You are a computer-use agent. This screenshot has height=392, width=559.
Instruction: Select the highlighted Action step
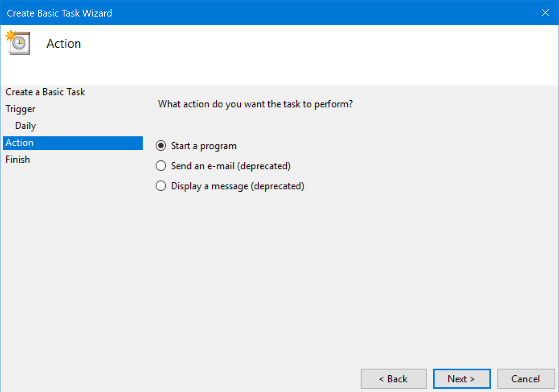[73, 142]
